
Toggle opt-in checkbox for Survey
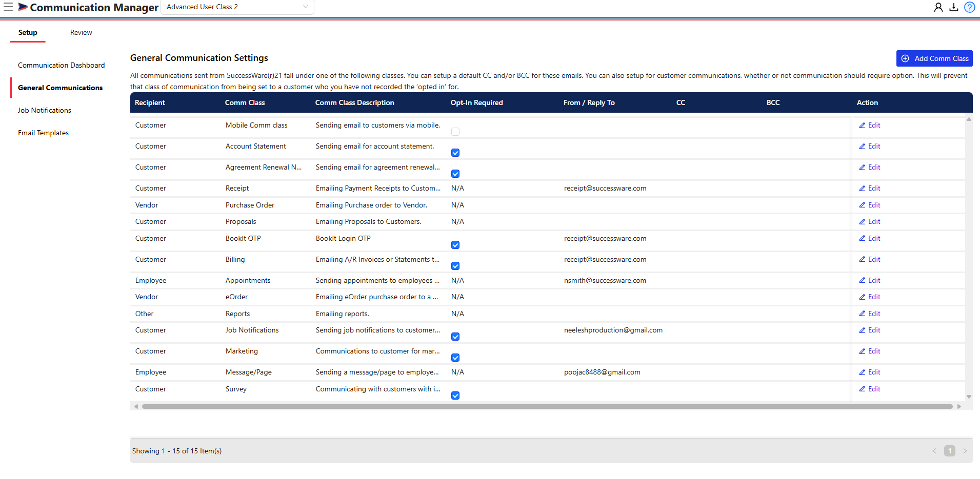pyautogui.click(x=455, y=395)
